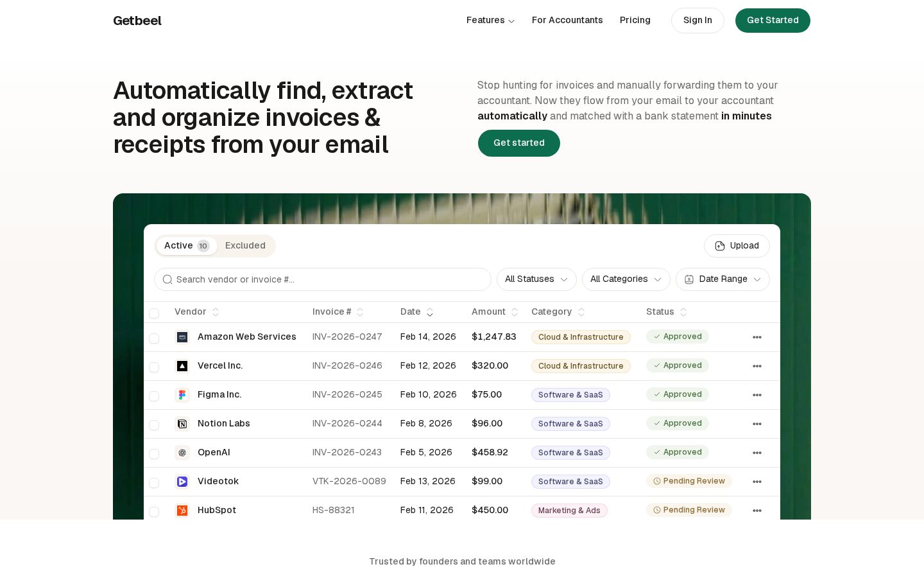Click the OpenAI vendor logo
Screen dimensions: 924x578
pyautogui.click(x=182, y=453)
